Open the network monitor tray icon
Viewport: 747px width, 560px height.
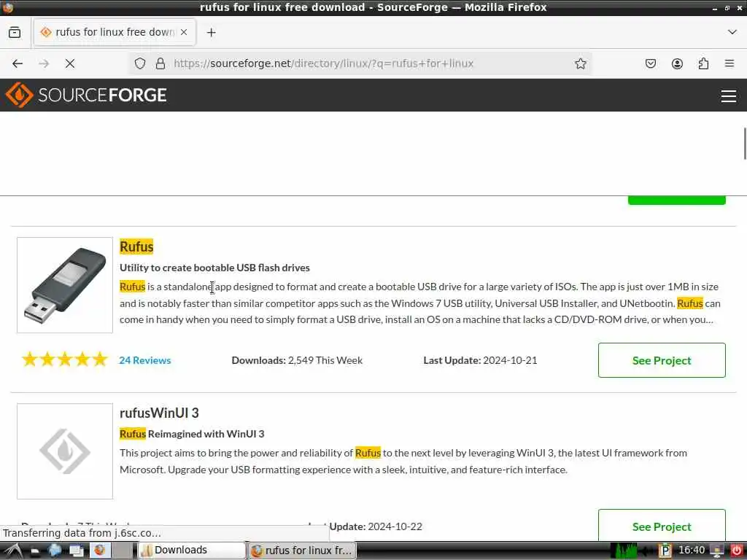tap(716, 551)
